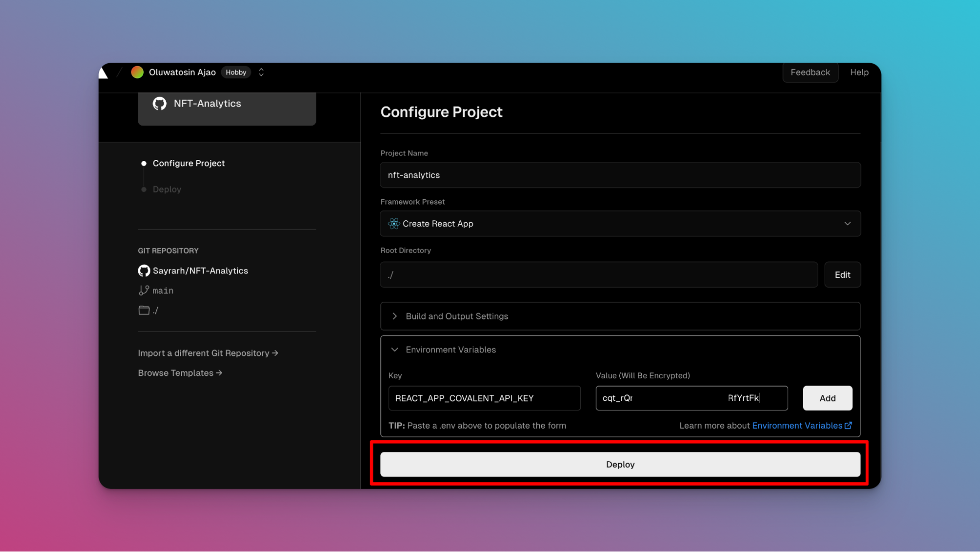Open the Help menu
The width and height of the screenshot is (980, 552).
pos(859,72)
